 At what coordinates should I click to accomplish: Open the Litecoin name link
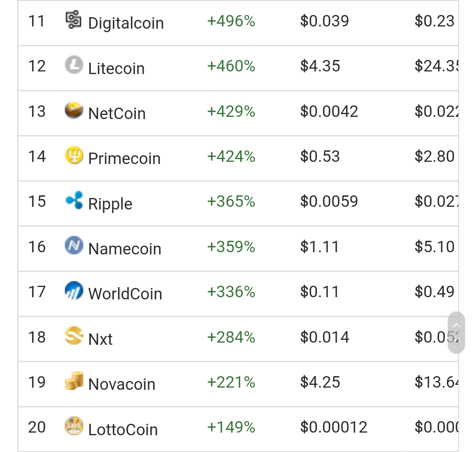pyautogui.click(x=116, y=68)
